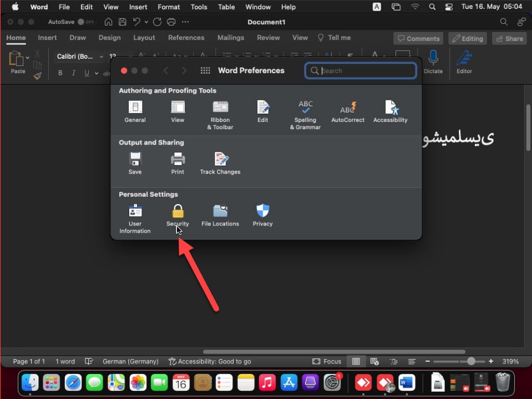Expand the Paste options dropdown

click(28, 58)
